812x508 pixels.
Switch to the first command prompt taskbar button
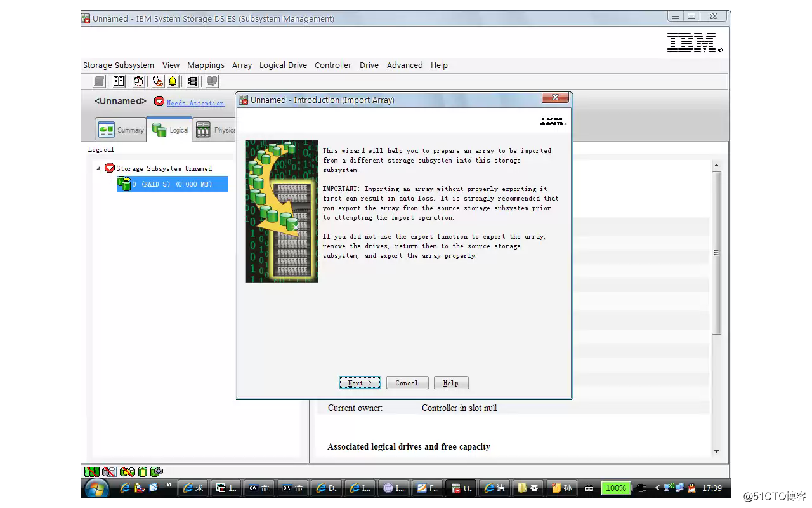(x=259, y=488)
